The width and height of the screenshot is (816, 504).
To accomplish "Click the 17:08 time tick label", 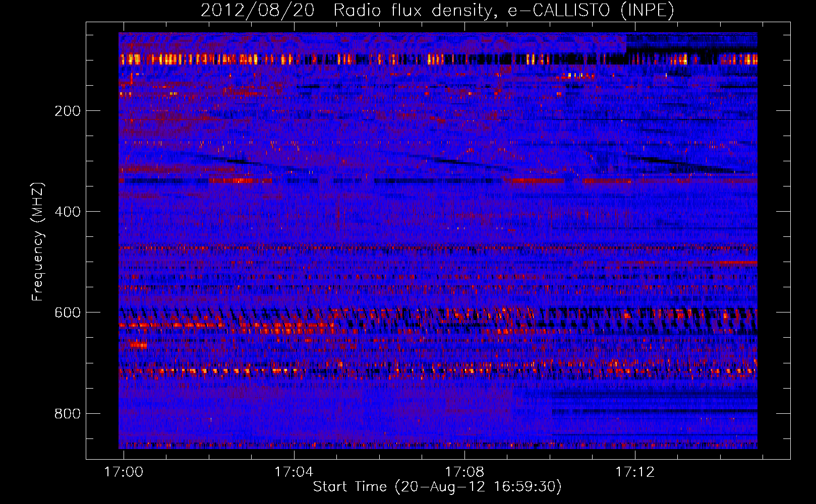I will 464,472.
